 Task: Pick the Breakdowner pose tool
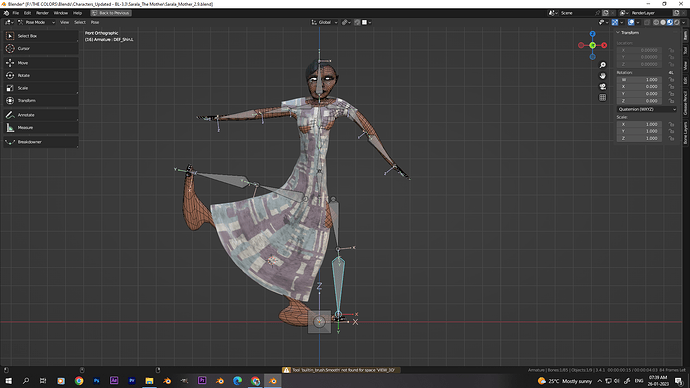pyautogui.click(x=40, y=142)
